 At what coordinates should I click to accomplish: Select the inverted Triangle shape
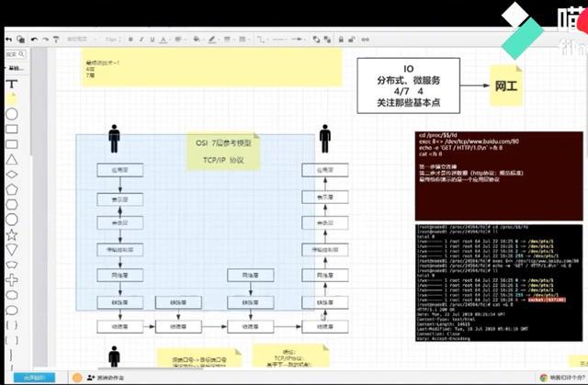tap(12, 250)
